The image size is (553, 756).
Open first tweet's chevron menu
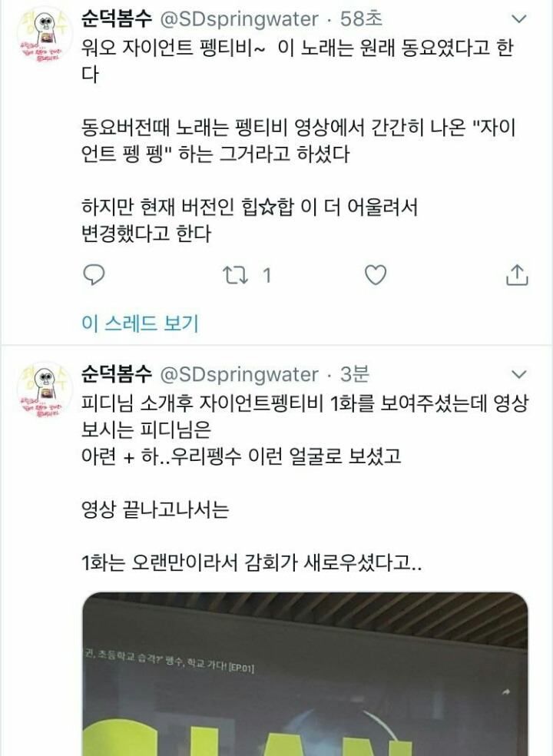518,19
